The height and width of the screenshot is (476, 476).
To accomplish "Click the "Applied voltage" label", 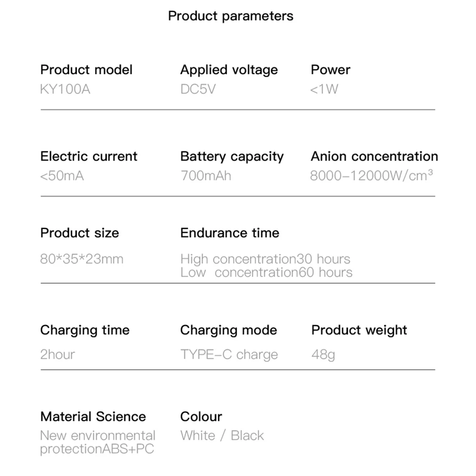I will tap(229, 70).
